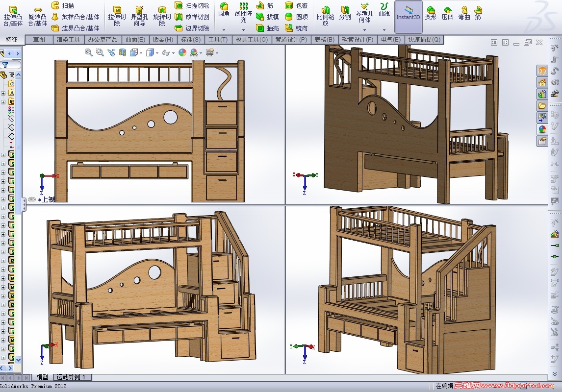562x392 pixels.
Task: Click the Zoom to Area icon
Action: pyautogui.click(x=100, y=52)
